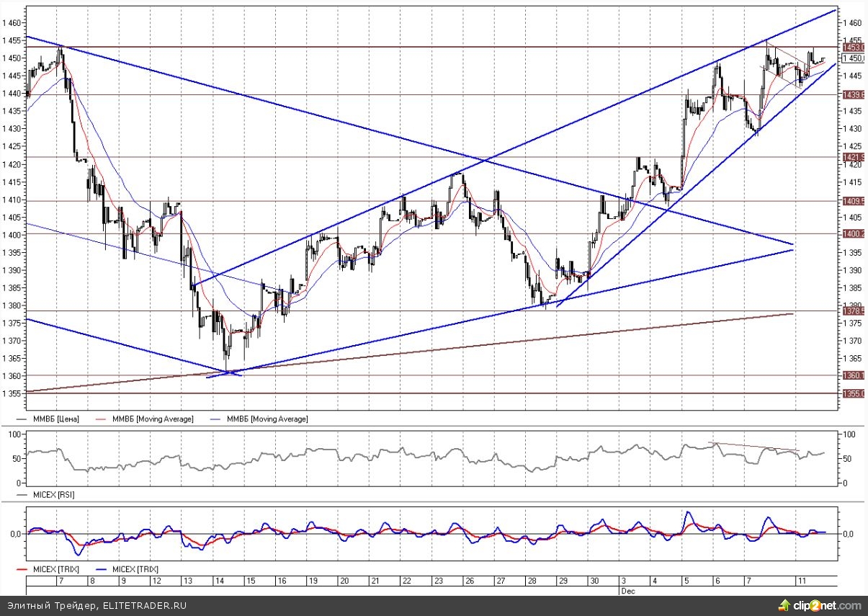Select the 1355.0 bottom level price tag
Screen dimensions: 868x616
pyautogui.click(x=853, y=393)
